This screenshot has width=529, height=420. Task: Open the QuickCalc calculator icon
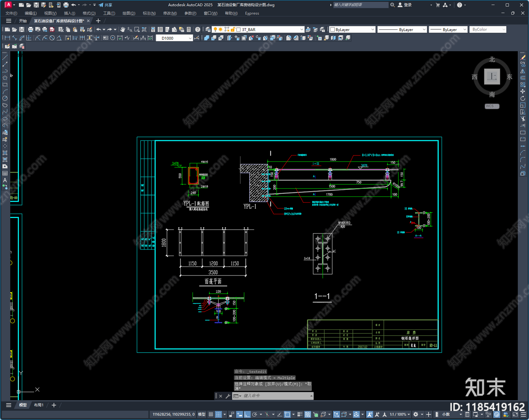tap(189, 29)
